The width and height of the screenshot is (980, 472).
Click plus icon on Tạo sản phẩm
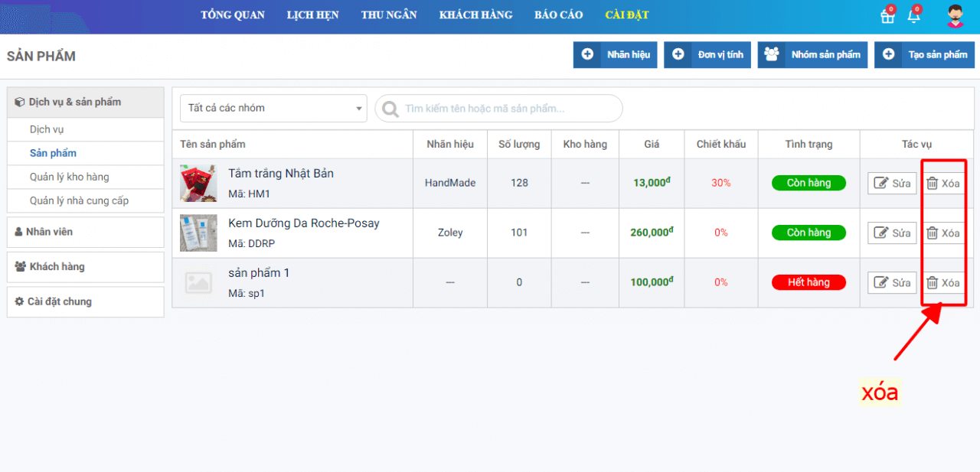coord(888,54)
